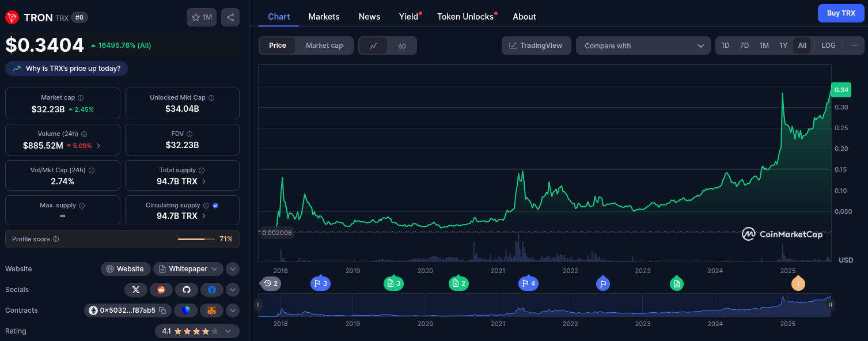Click the info icon beside Vol/Mkt Cap (24h)

[92, 170]
